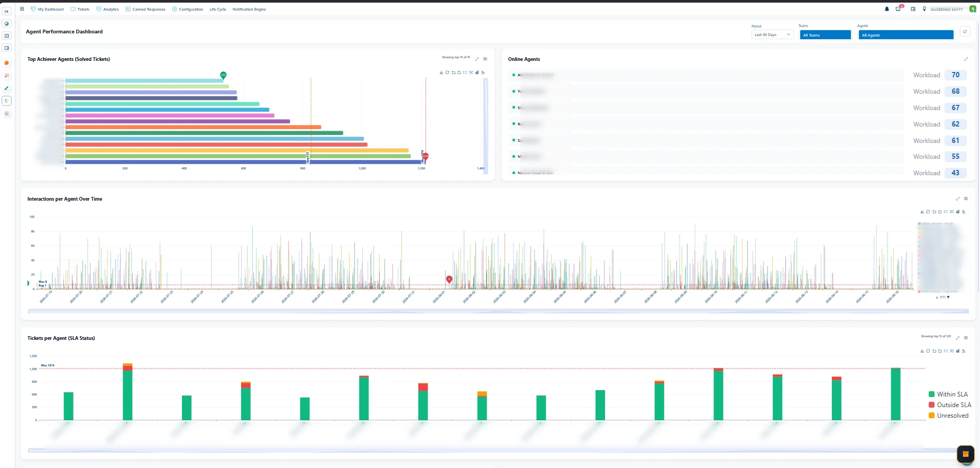Click the vertical zoom slider of Top Achiever chart

coord(486,125)
